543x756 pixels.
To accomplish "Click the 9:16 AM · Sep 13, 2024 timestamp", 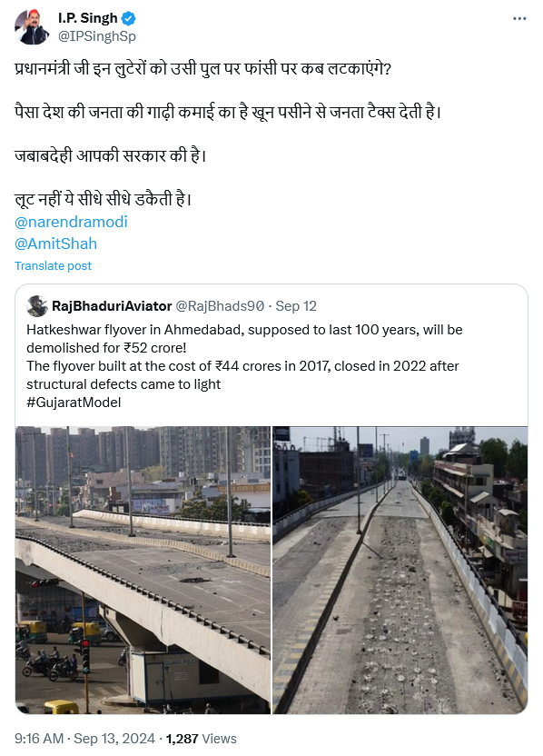I will point(84,739).
